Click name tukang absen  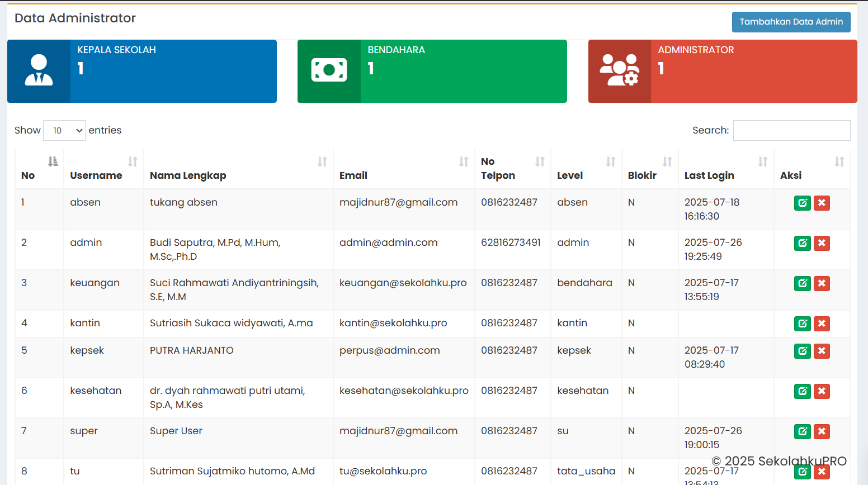tap(183, 202)
